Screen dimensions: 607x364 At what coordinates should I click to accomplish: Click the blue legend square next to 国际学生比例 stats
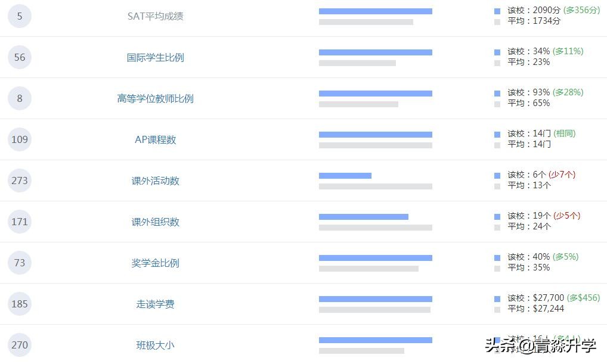click(x=497, y=52)
